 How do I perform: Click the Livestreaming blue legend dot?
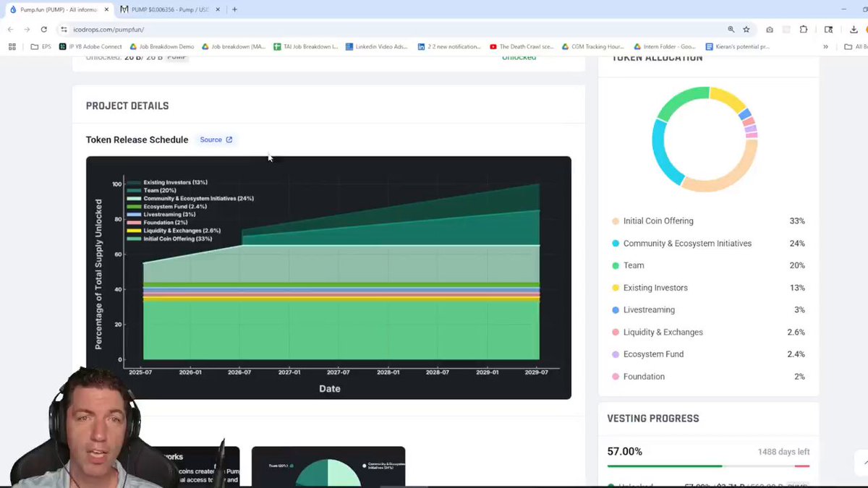[x=616, y=310]
